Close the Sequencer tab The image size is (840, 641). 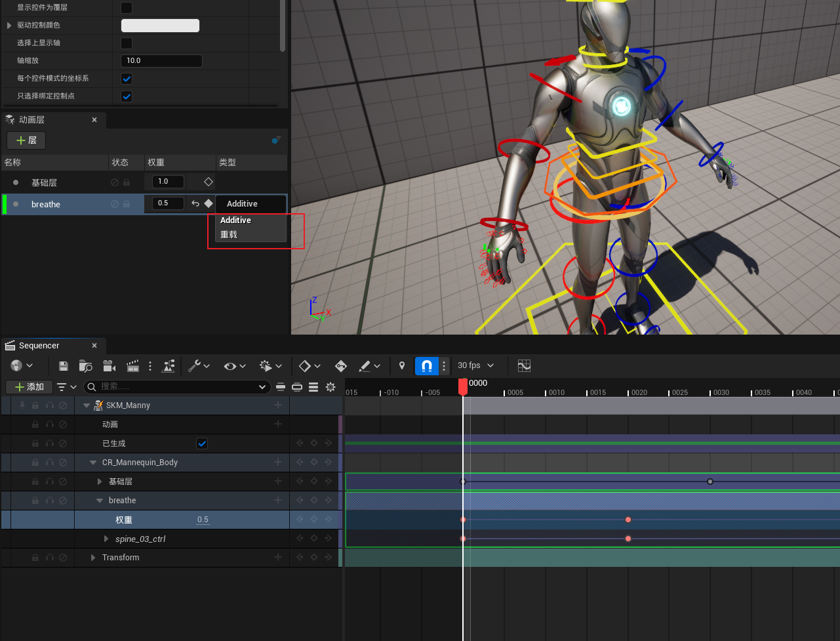pos(94,346)
